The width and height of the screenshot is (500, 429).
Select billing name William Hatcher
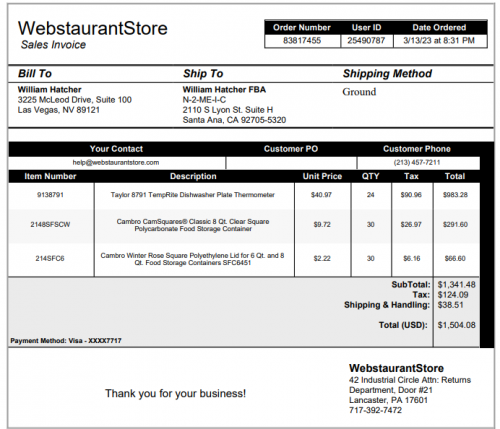[x=50, y=89]
